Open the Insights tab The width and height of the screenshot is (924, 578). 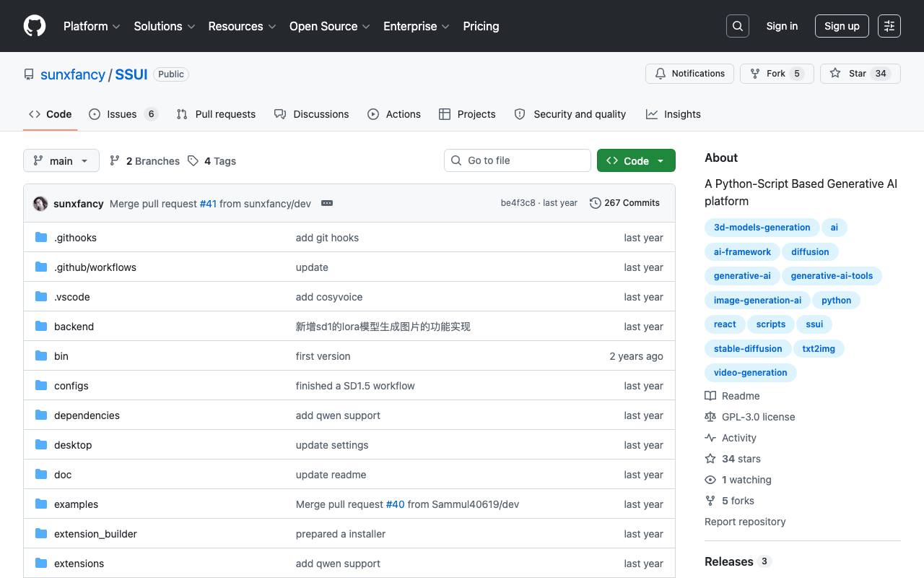pos(674,114)
